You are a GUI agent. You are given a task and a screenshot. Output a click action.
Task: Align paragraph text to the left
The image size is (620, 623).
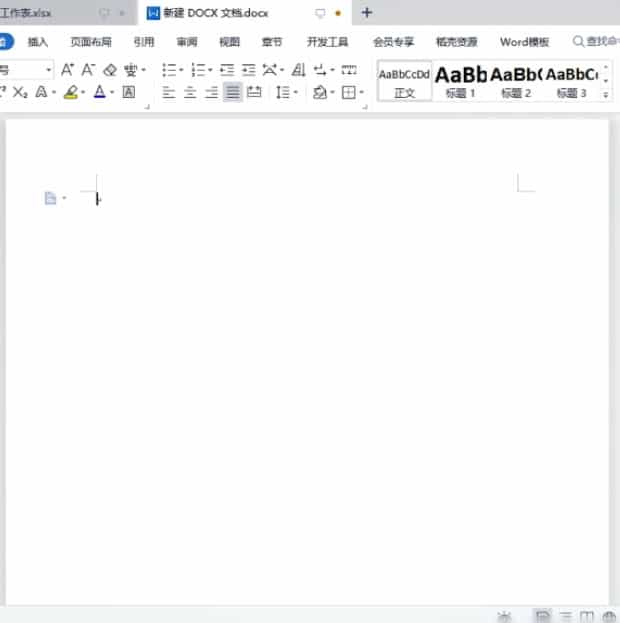(x=168, y=93)
